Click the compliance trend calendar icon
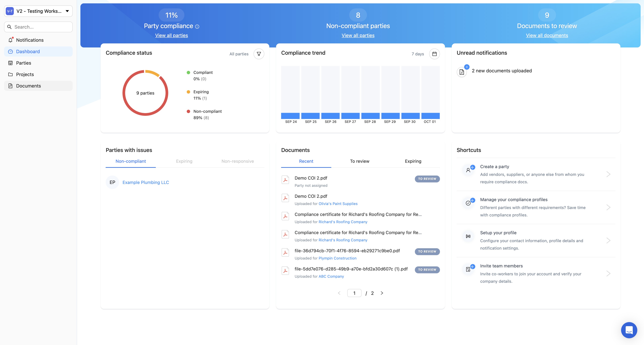 [x=434, y=54]
